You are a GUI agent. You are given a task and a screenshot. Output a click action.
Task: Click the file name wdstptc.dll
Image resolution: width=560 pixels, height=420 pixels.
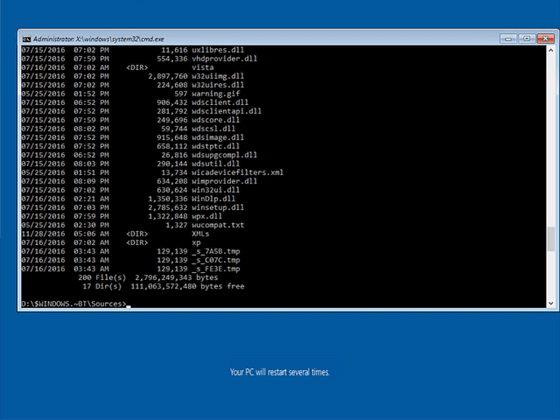click(216, 146)
